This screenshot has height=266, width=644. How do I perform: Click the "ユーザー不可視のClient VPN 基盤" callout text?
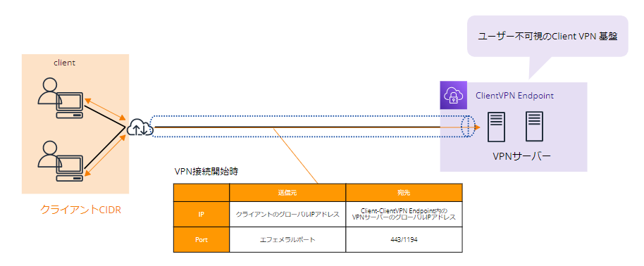(x=548, y=36)
